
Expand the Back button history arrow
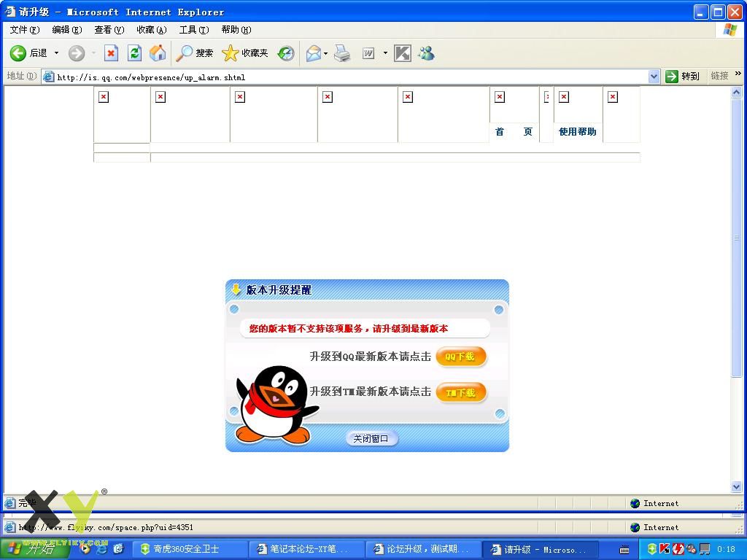tap(56, 52)
